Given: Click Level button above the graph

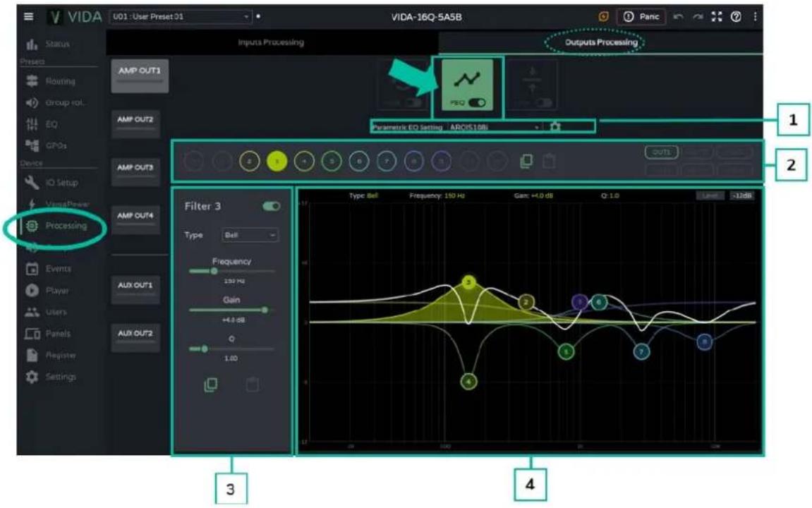Looking at the screenshot, I should click(x=710, y=195).
